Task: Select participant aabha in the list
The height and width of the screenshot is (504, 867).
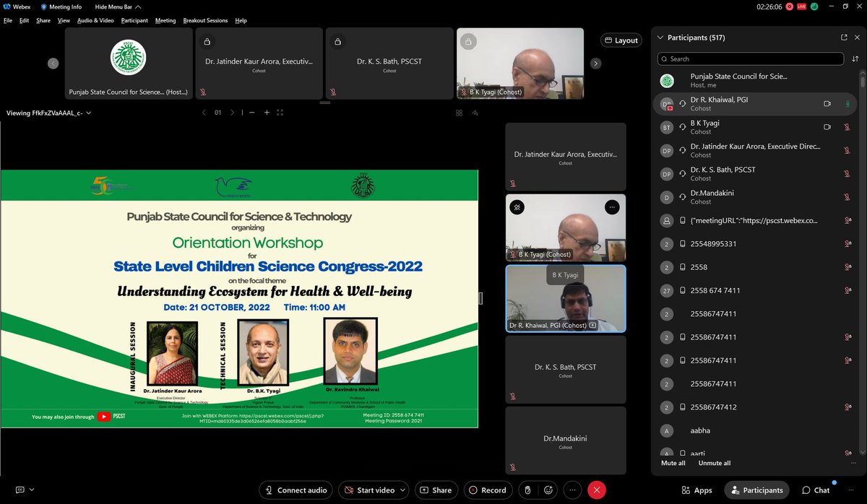Action: coord(756,430)
